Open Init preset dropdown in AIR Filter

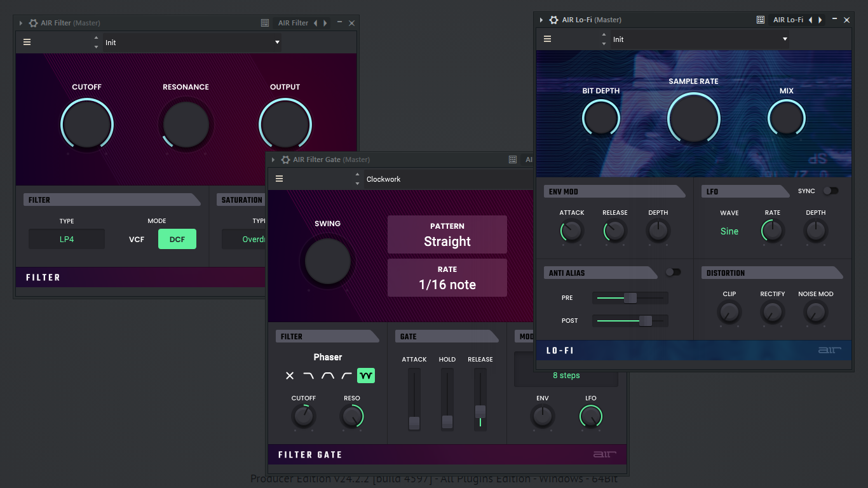(x=193, y=43)
